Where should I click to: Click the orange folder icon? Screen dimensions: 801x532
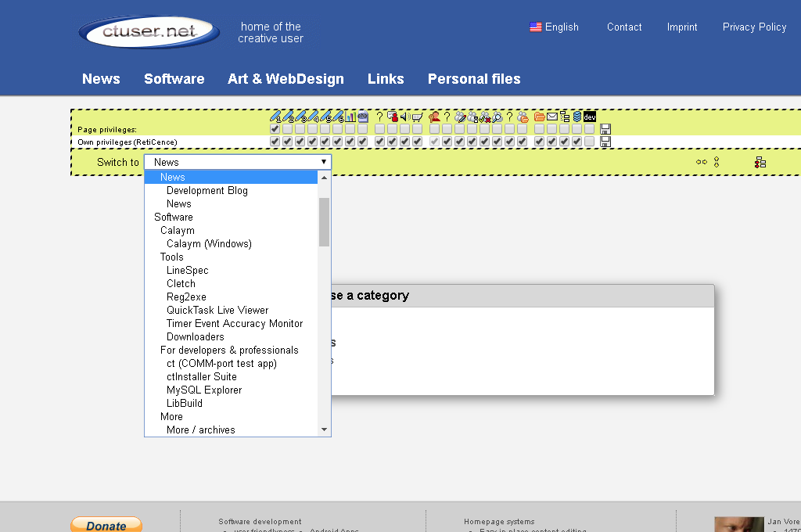[540, 117]
